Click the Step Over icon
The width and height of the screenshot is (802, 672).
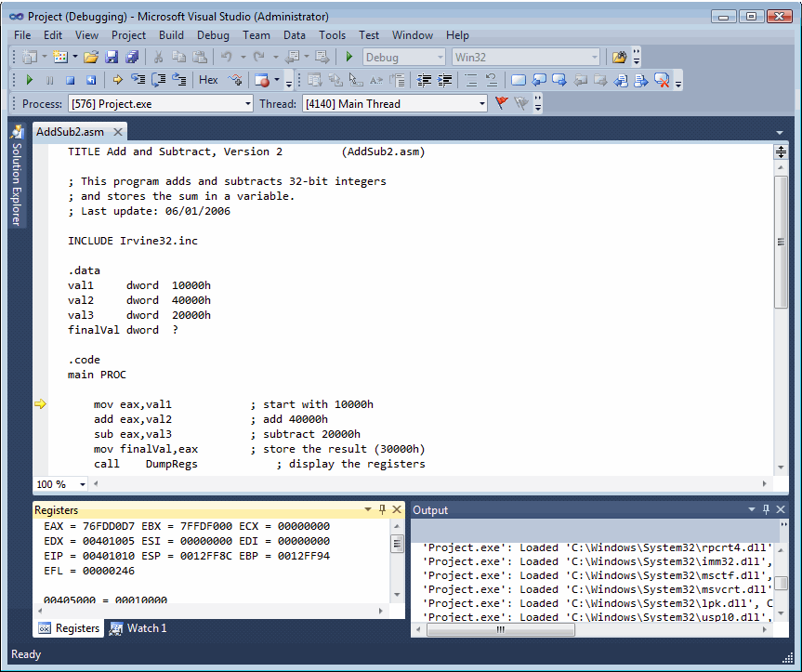(x=159, y=80)
